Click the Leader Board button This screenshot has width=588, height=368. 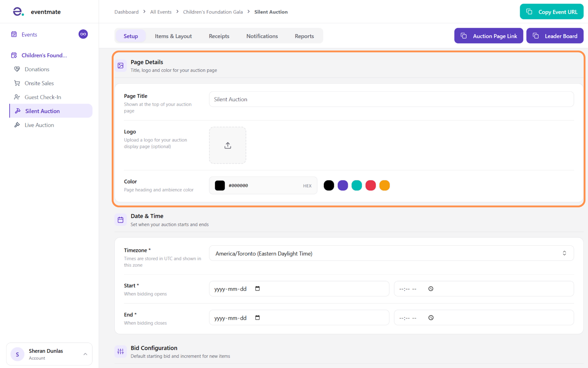(x=555, y=36)
